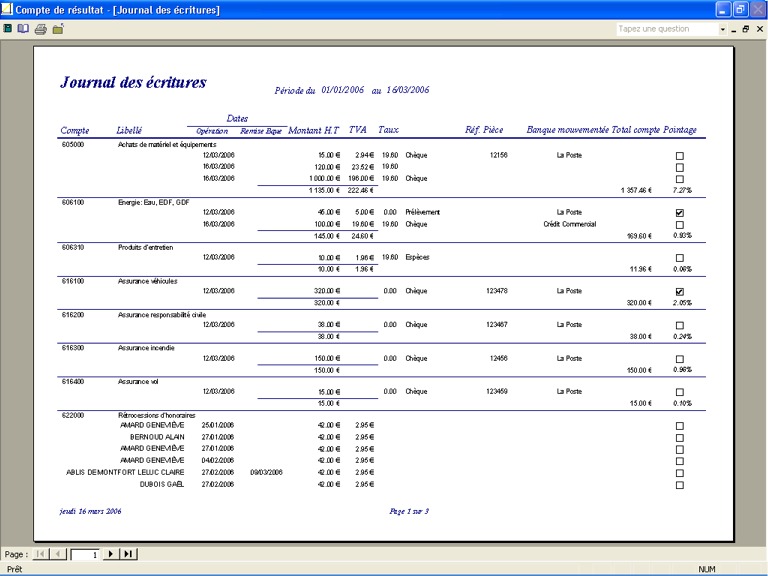Check pointage box for ABLIS DEMONTFORT row
This screenshot has height=576, width=768.
[680, 473]
